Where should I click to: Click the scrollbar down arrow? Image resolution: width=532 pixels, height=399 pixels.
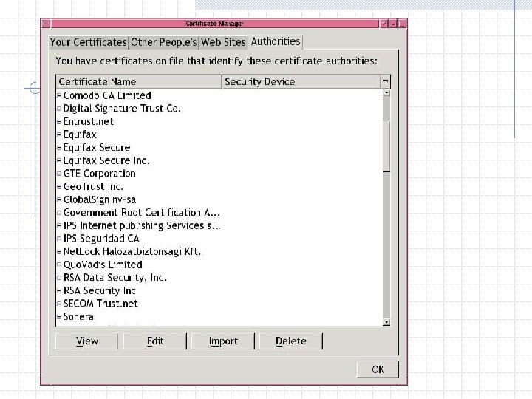click(x=386, y=322)
